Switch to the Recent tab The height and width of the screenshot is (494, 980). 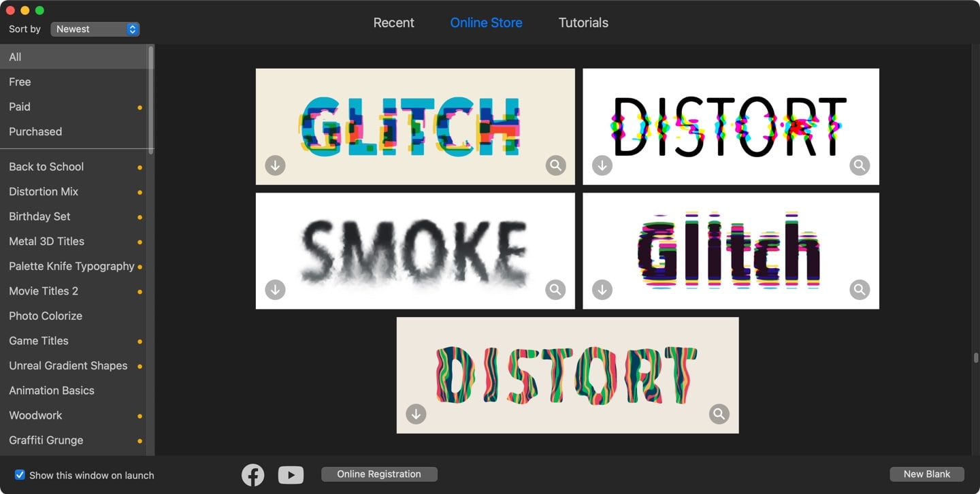click(393, 22)
